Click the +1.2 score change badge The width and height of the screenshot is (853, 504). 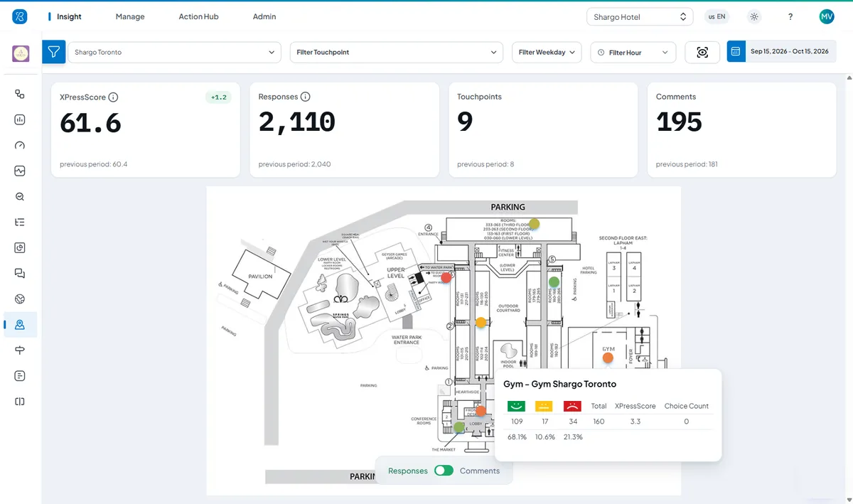[x=219, y=97]
